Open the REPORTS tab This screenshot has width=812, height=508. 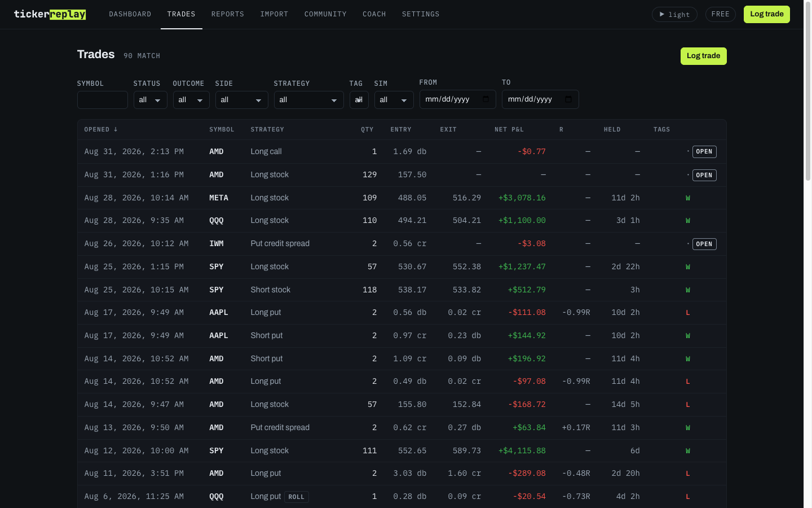[228, 14]
